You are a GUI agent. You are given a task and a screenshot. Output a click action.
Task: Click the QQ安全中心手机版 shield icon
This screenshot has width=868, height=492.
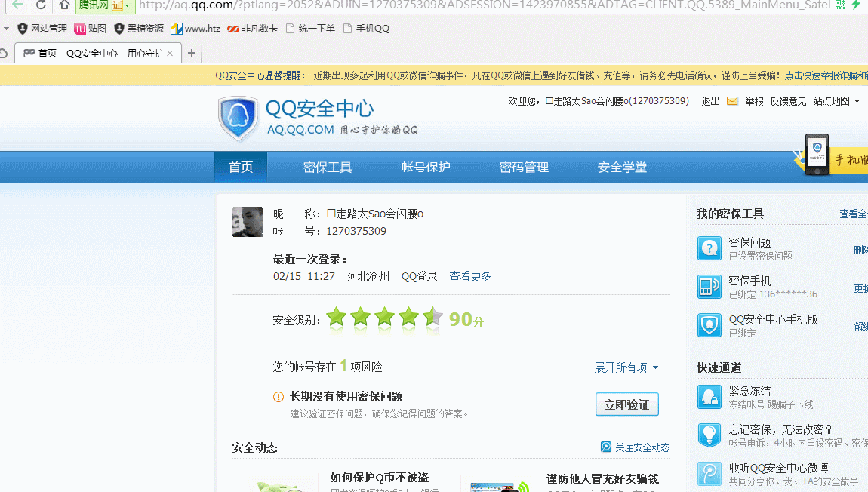point(709,325)
